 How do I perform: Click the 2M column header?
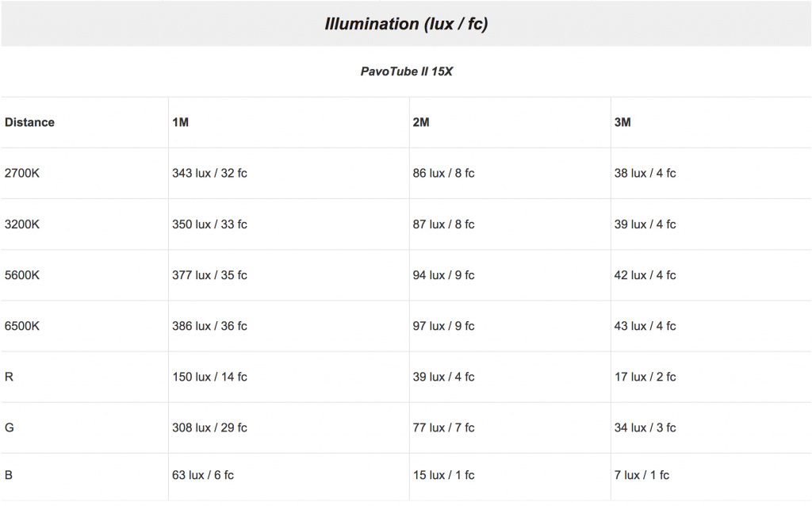[421, 122]
